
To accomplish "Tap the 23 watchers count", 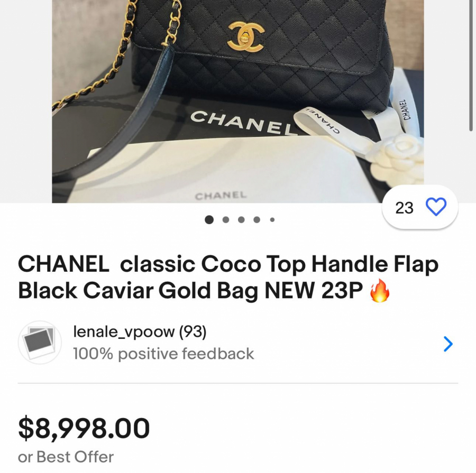I will [x=404, y=208].
